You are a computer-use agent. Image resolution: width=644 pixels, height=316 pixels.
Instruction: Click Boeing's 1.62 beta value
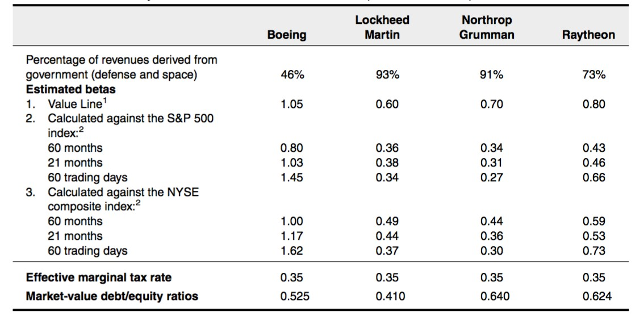[x=292, y=251]
